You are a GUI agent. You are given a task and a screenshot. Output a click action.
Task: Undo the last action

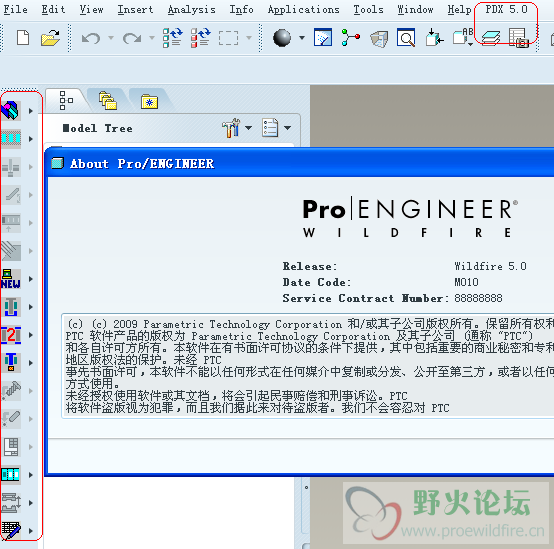(x=91, y=38)
